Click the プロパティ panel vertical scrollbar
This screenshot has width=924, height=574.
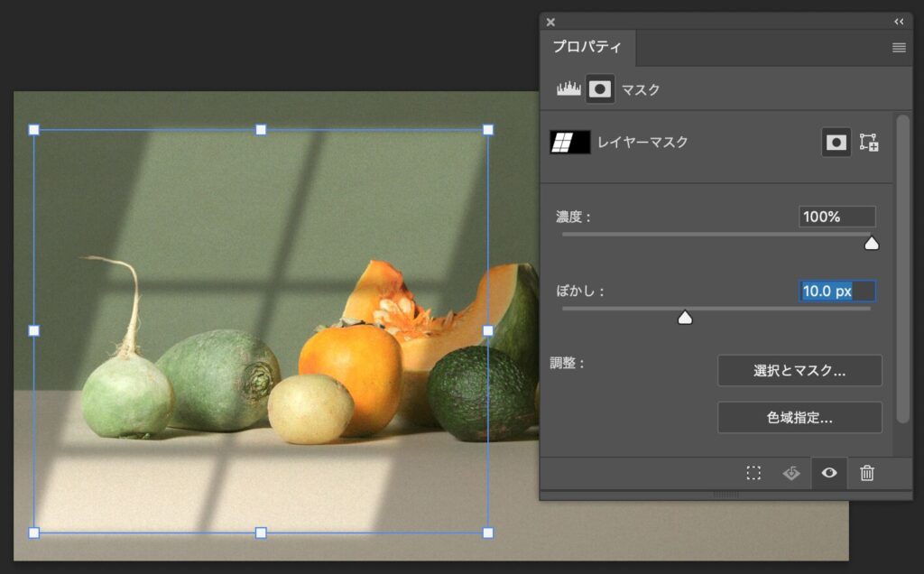click(902, 269)
